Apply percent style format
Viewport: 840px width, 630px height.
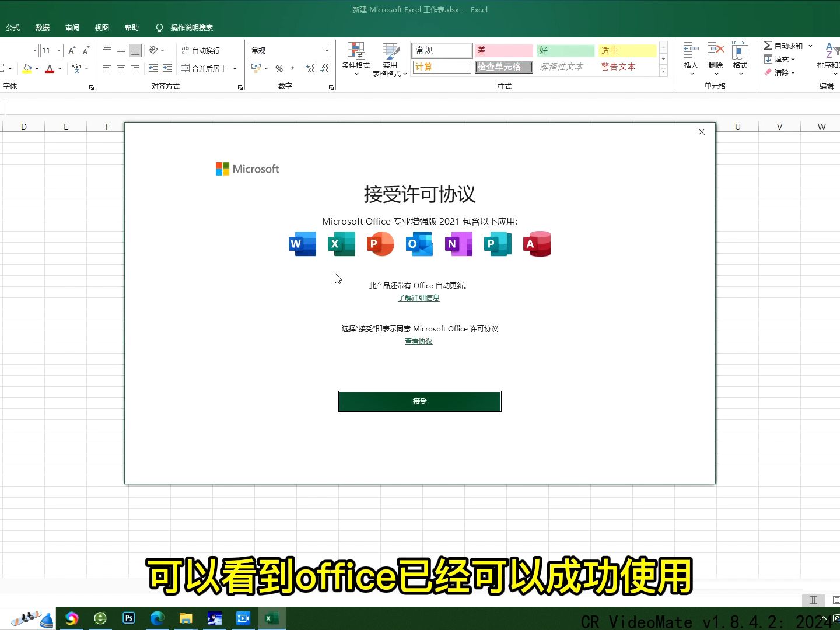tap(279, 68)
